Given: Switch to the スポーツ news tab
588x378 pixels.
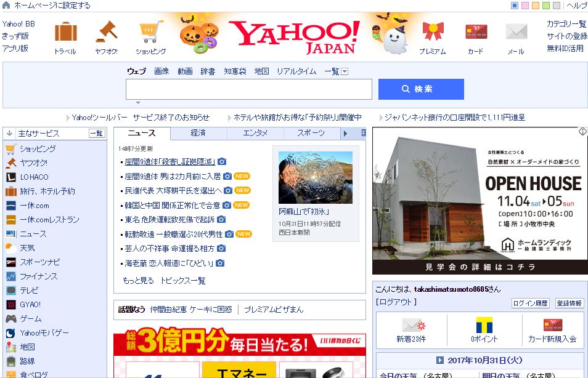Looking at the screenshot, I should (x=311, y=133).
